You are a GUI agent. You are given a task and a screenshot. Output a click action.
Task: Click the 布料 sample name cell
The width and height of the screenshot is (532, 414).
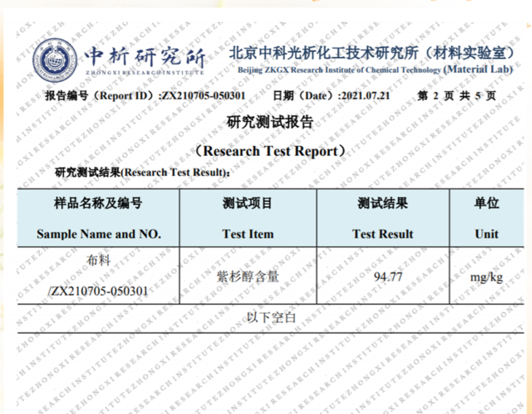[x=98, y=260]
